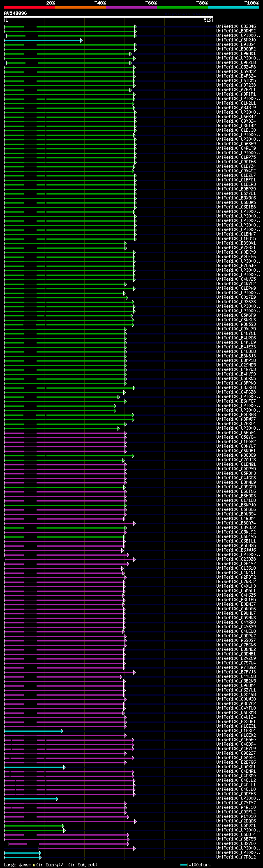
Task: Select hit label UniRef100_B8CA74
Action: pos(236,523)
